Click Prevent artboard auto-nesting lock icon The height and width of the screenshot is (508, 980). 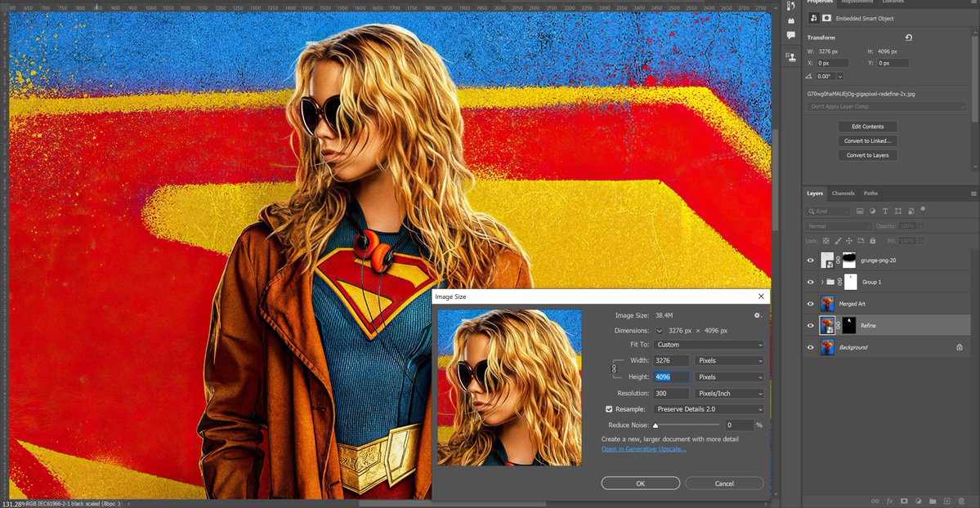[x=861, y=241]
